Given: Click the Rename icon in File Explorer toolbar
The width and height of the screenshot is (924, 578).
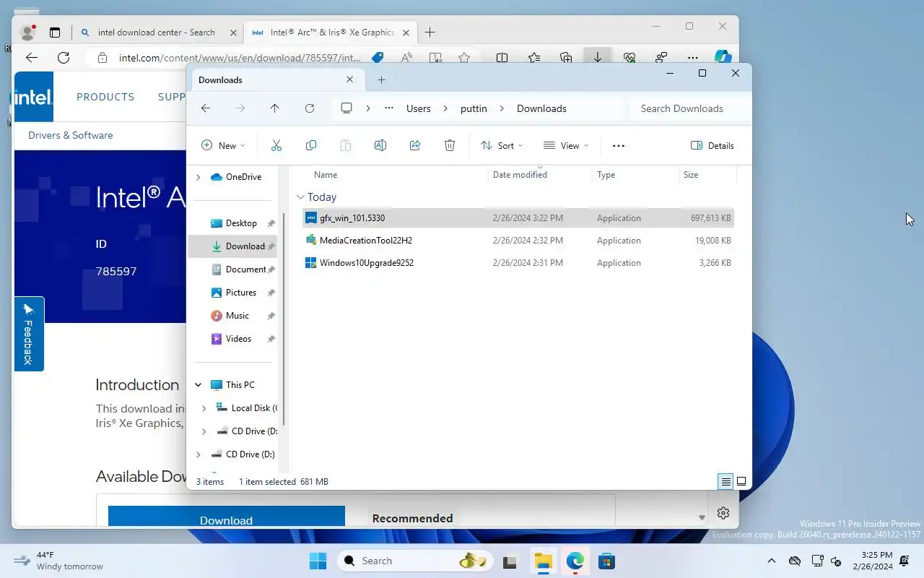Looking at the screenshot, I should click(x=380, y=145).
